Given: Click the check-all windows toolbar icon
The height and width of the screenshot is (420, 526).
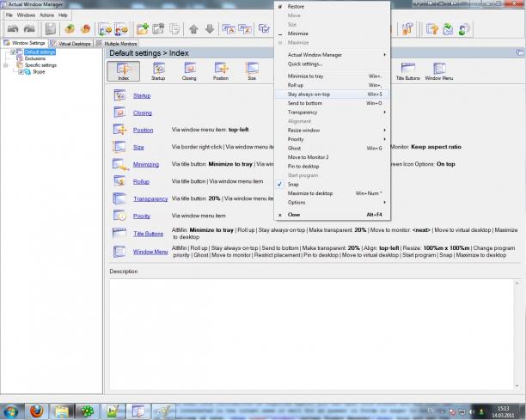Looking at the screenshot, I should point(264,29).
